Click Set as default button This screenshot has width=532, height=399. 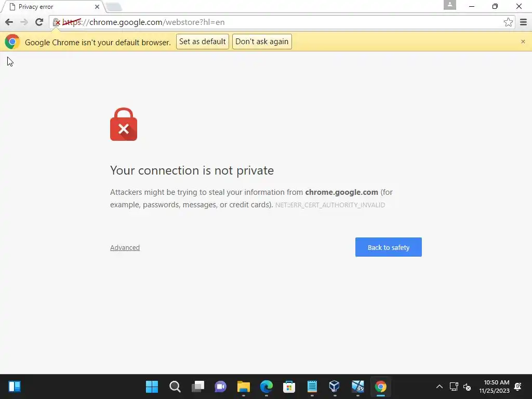pyautogui.click(x=203, y=42)
